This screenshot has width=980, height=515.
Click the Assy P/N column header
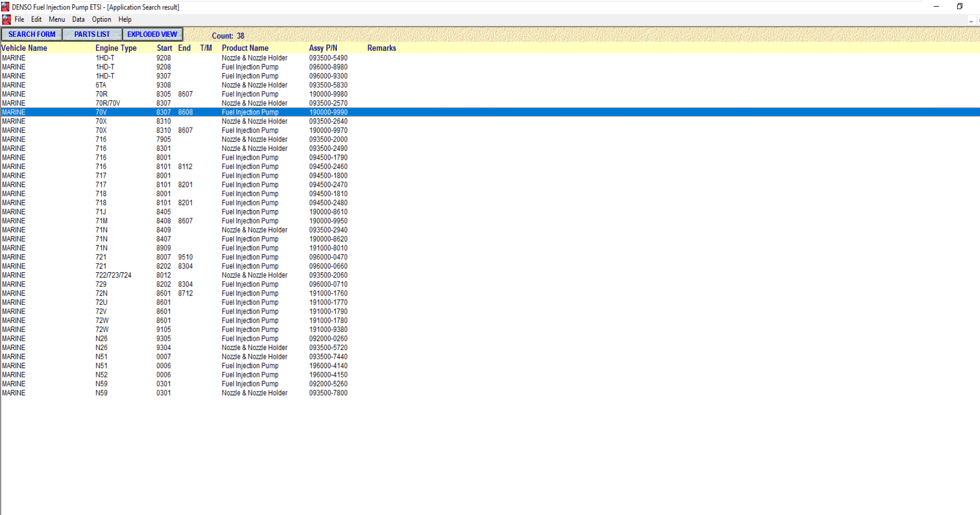tap(323, 48)
